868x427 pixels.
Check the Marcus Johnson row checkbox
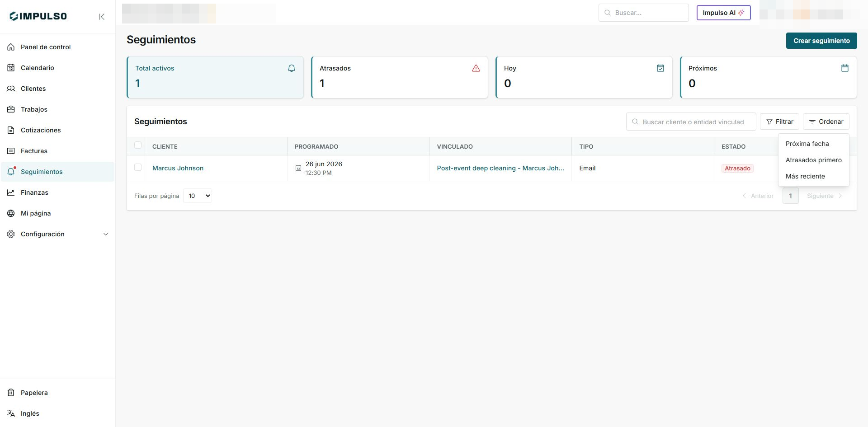(138, 167)
